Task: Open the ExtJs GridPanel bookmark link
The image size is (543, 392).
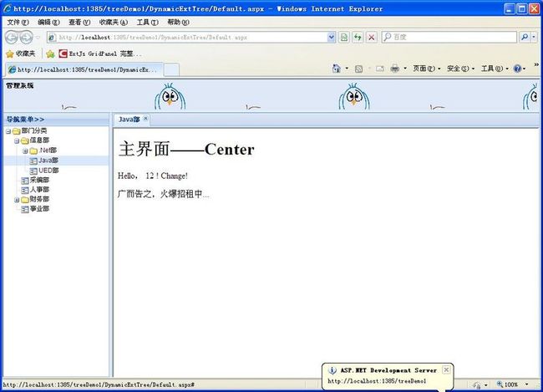Action: point(100,53)
